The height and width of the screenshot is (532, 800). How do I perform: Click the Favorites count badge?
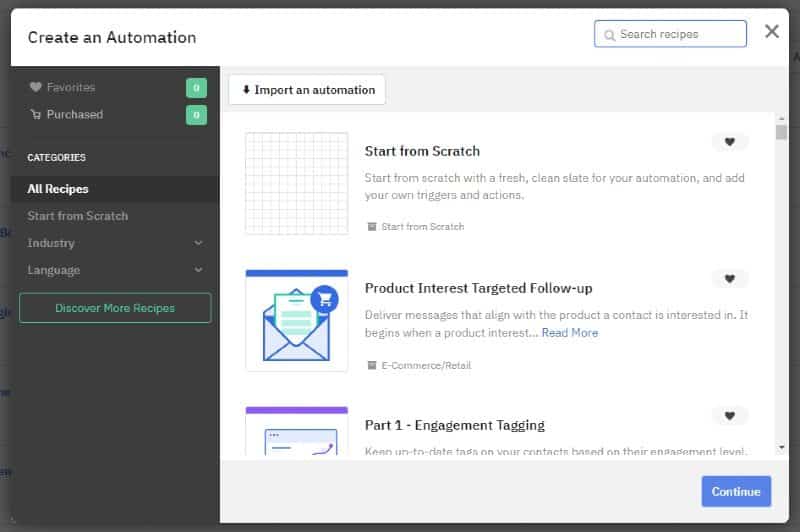tap(196, 88)
